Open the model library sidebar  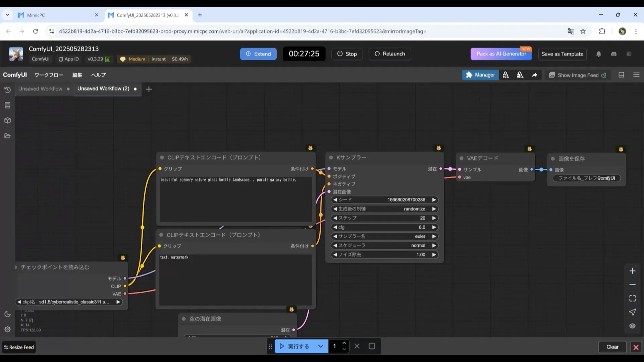pyautogui.click(x=7, y=120)
